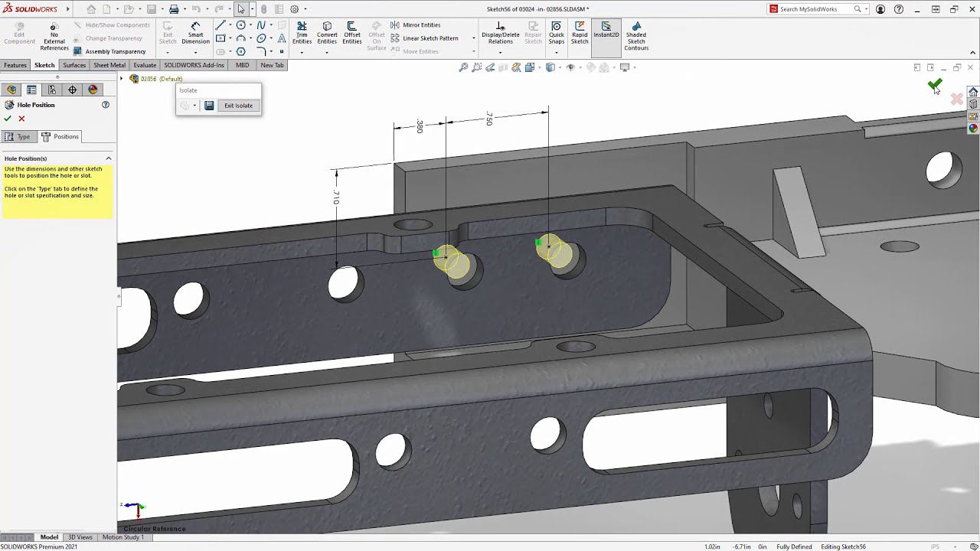Screen dimensions: 980x551
Task: Pick the Line sketch tool
Action: pos(220,25)
